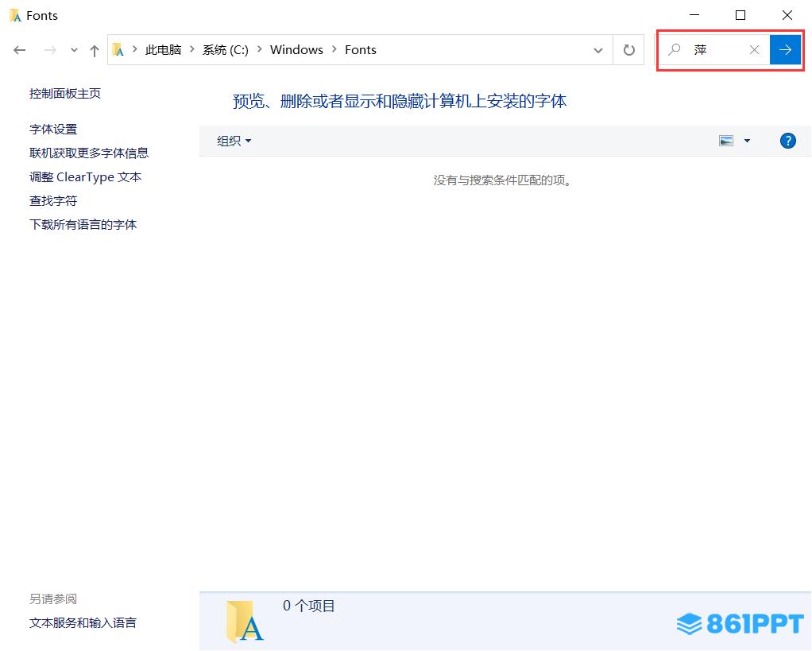
Task: Click 下载所有语言的字体 link
Action: pos(83,225)
